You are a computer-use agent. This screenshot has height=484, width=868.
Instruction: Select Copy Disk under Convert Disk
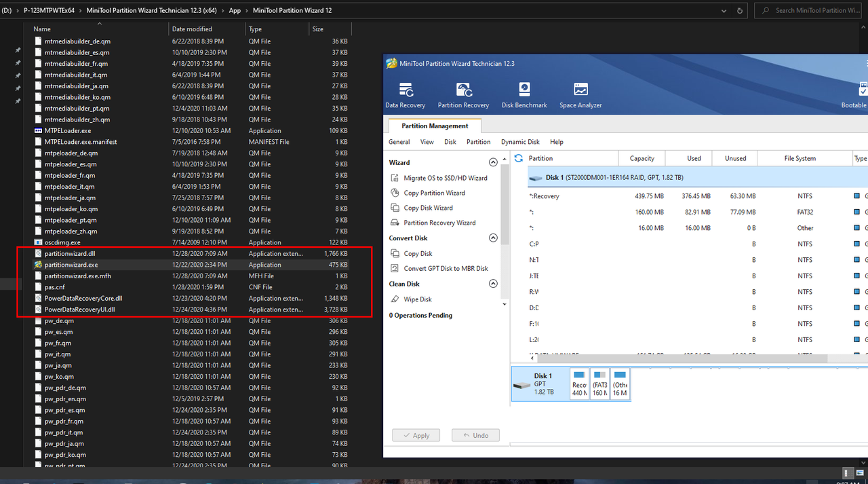pos(412,253)
